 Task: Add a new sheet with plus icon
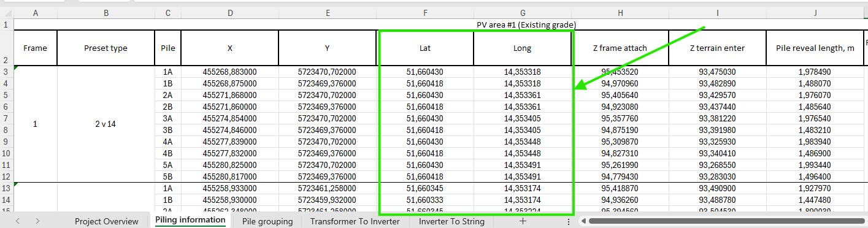pos(523,221)
